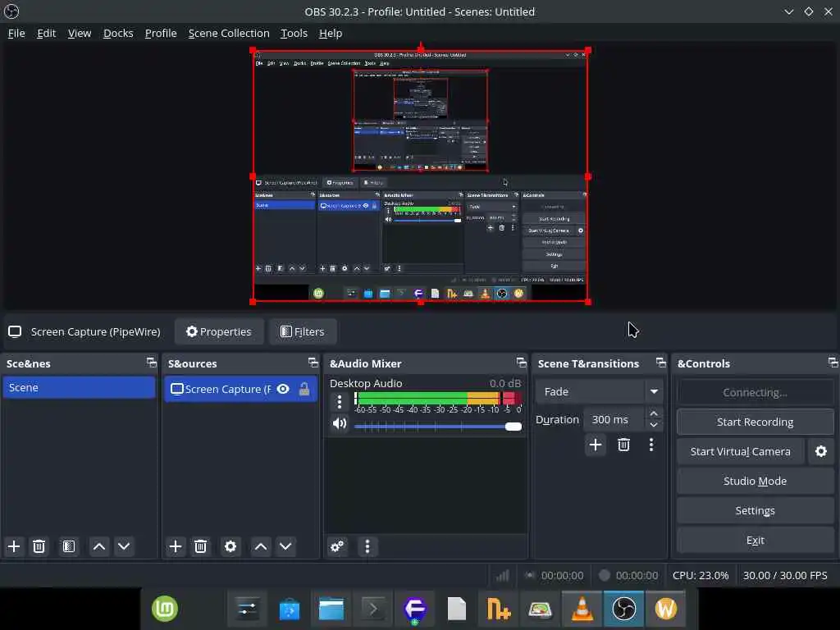840x630 pixels.
Task: Mute Desktop Audio speaker icon
Action: (x=340, y=424)
